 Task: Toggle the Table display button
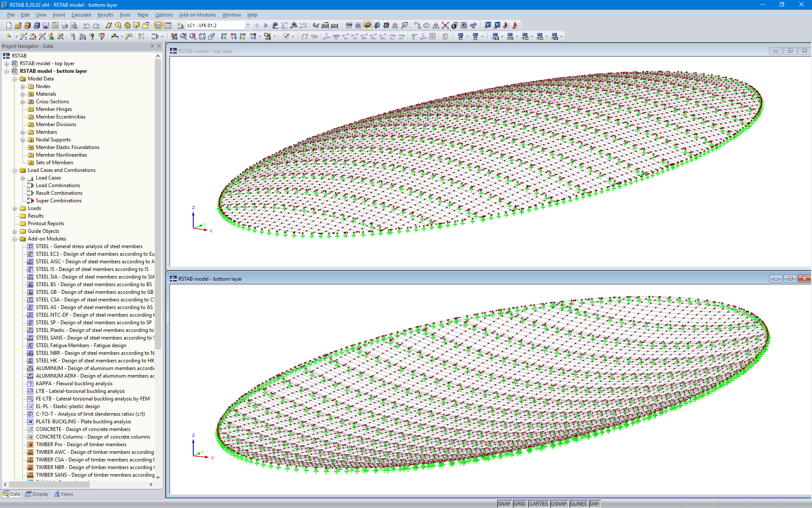click(168, 25)
